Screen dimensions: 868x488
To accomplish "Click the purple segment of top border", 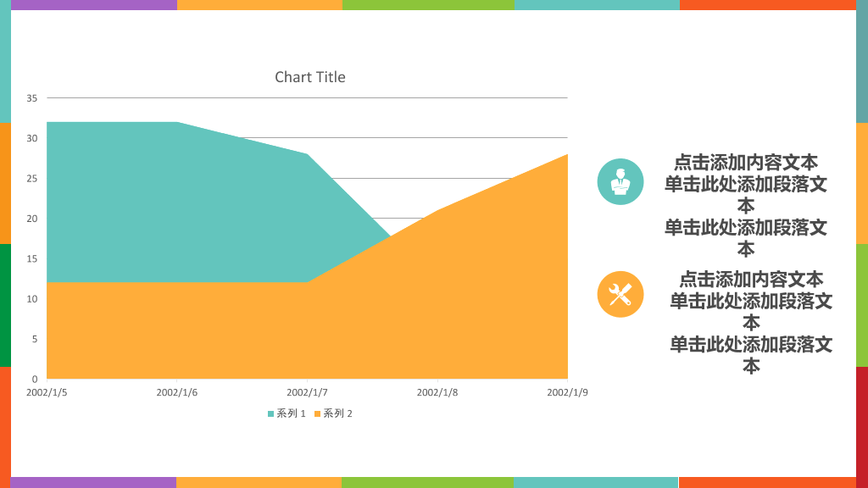I will pyautogui.click(x=94, y=5).
